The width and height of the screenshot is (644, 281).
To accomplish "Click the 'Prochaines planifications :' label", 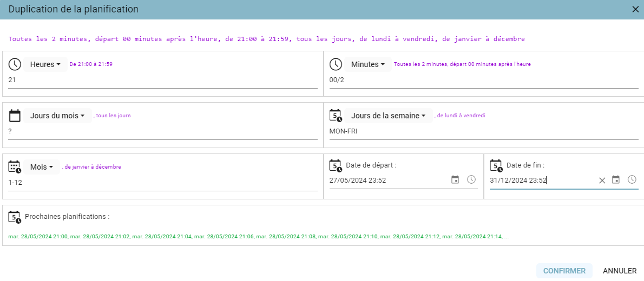I will 67,217.
